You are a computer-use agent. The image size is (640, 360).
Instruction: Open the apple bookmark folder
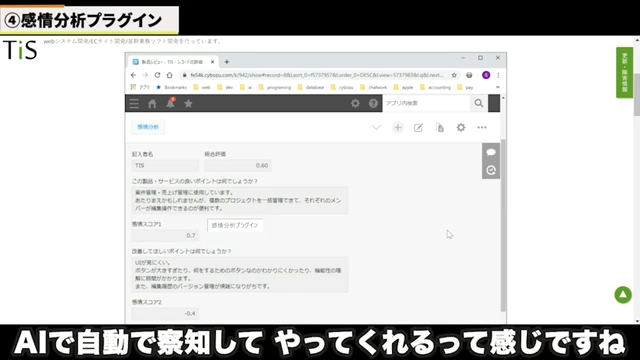point(403,87)
